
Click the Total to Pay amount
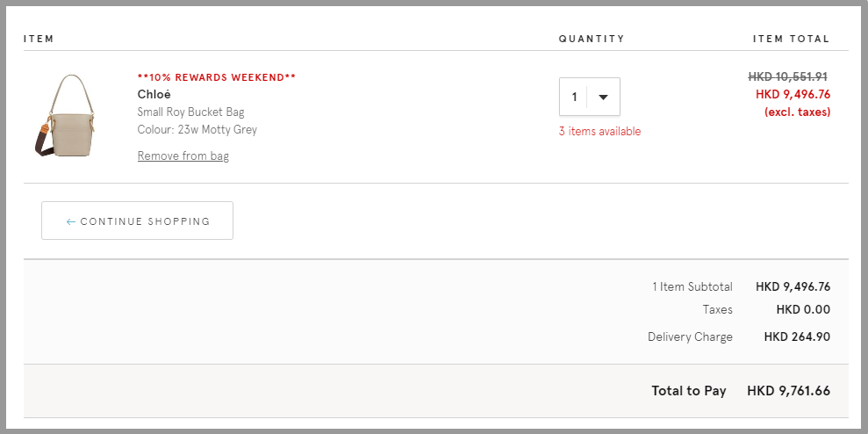(789, 391)
